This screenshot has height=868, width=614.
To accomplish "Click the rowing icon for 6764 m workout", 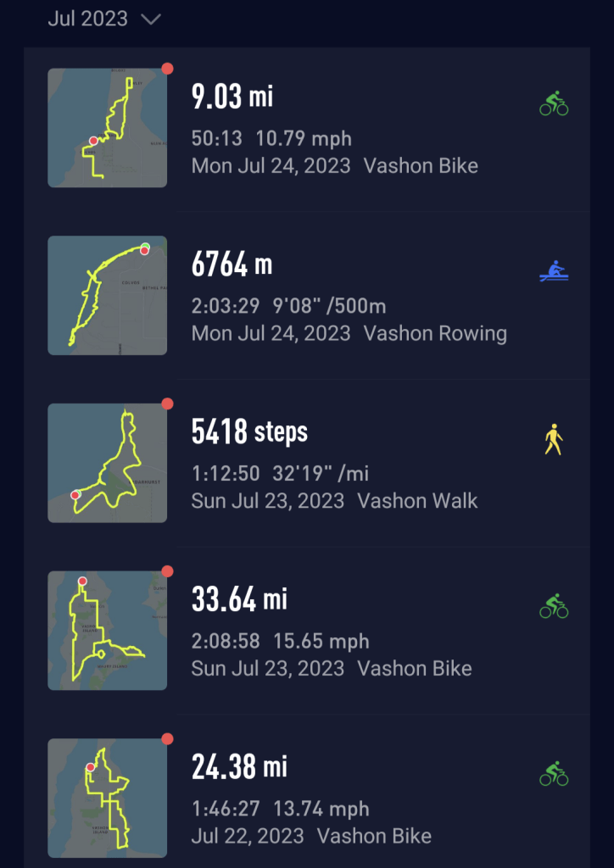I will point(554,272).
